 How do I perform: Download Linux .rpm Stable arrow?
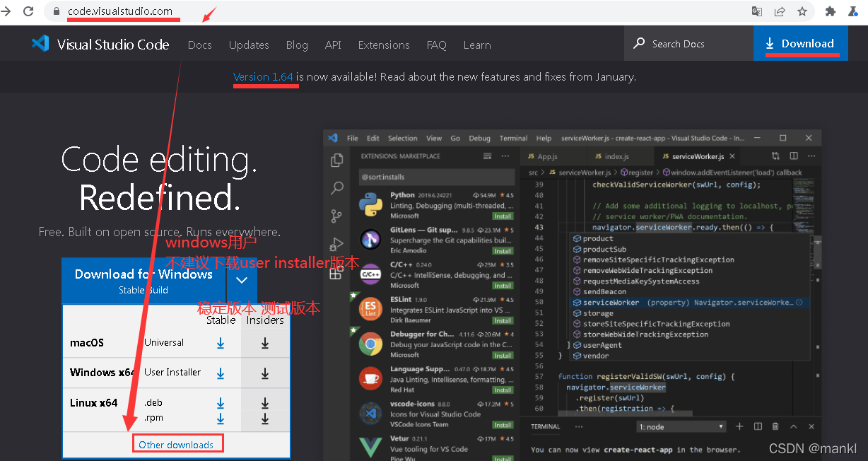click(221, 418)
